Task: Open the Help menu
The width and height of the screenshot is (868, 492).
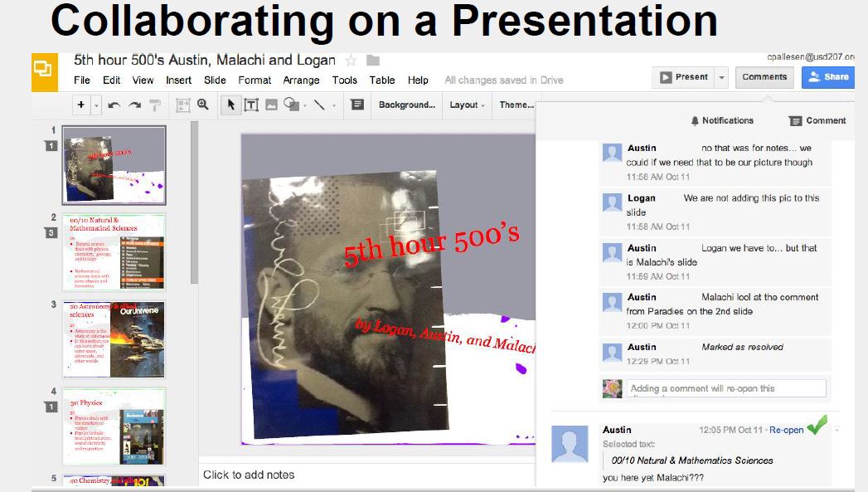Action: [418, 80]
